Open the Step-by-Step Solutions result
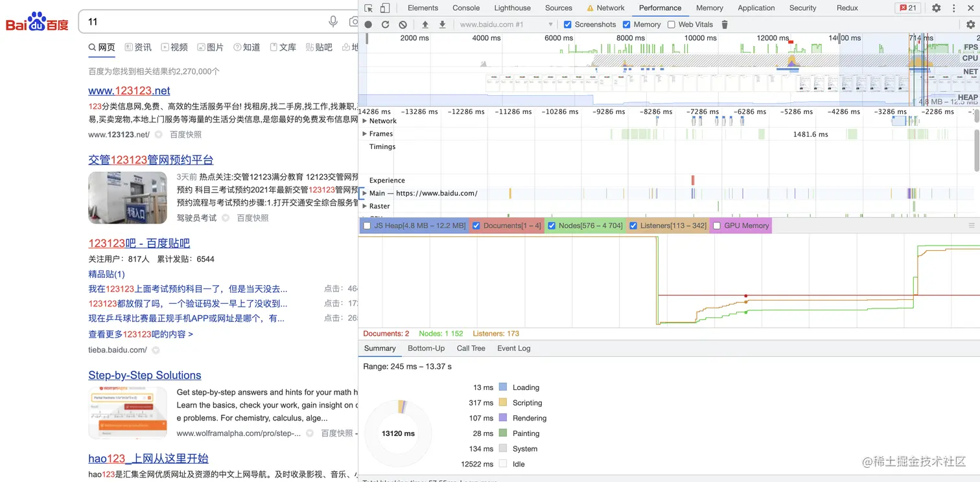This screenshot has height=482, width=980. [x=145, y=375]
